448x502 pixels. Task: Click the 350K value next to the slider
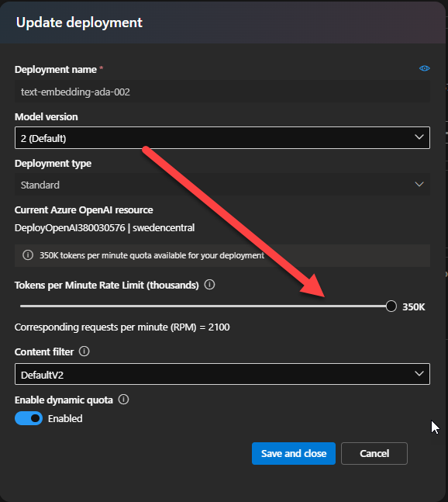[413, 307]
